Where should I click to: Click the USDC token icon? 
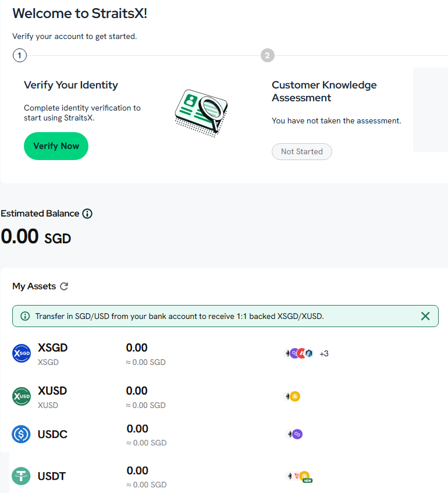(21, 434)
